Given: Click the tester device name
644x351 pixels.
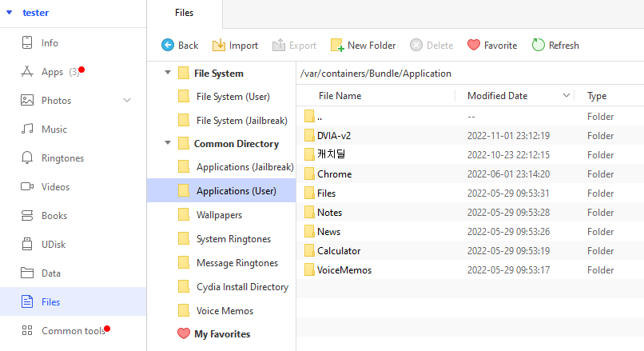Looking at the screenshot, I should pos(35,13).
